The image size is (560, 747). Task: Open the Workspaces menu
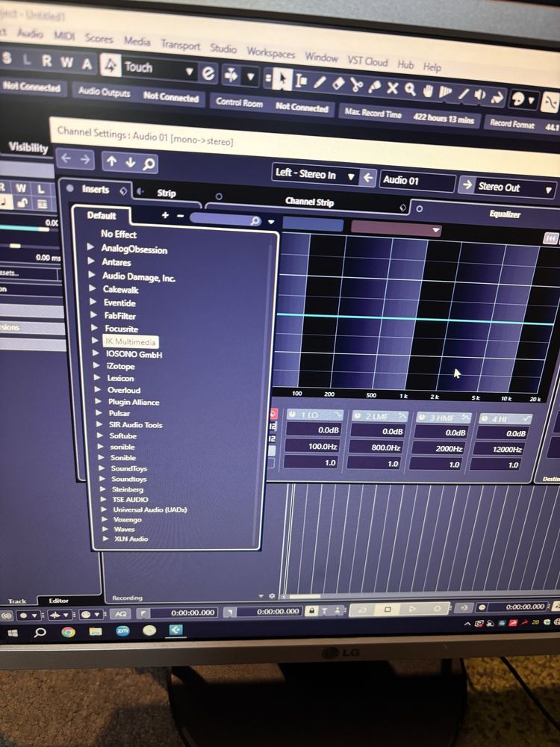click(x=270, y=53)
